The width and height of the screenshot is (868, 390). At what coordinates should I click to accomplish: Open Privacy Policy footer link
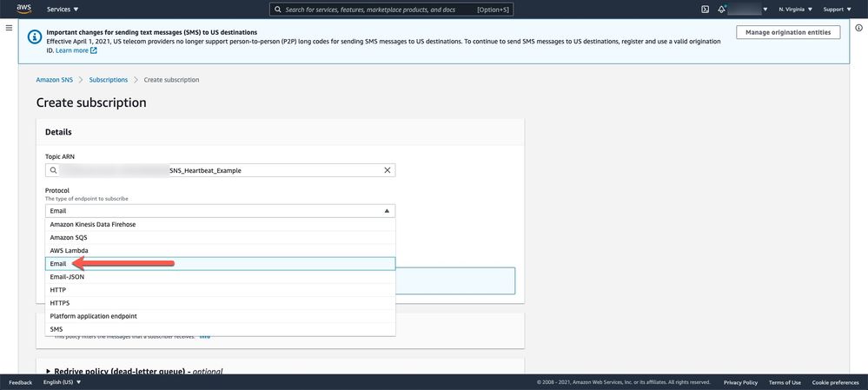(x=740, y=382)
